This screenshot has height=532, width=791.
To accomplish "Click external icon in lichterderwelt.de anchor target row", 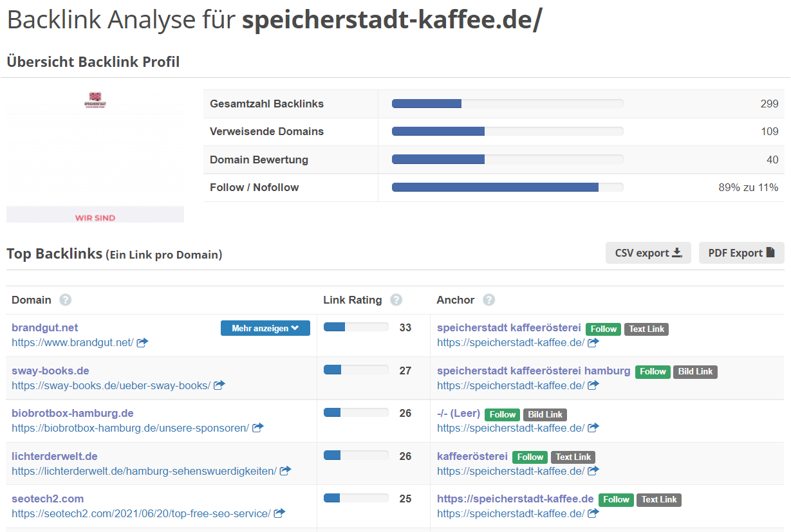I will [593, 471].
